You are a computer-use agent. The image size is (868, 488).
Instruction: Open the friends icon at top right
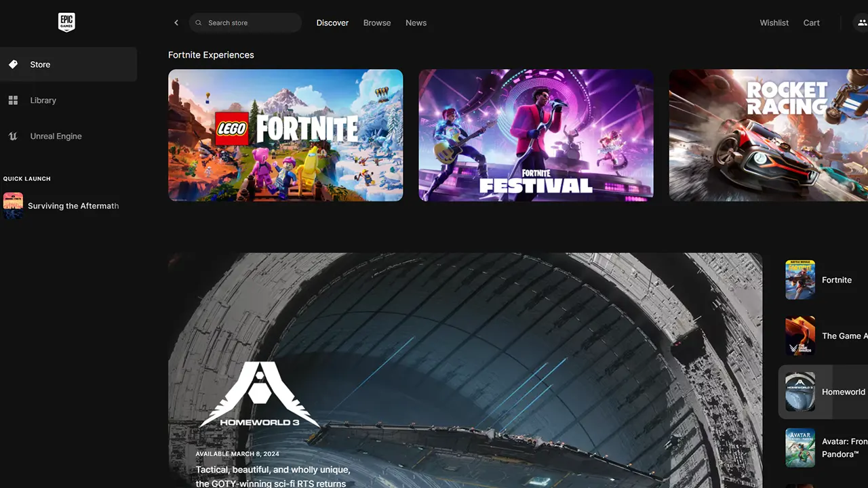(x=862, y=23)
